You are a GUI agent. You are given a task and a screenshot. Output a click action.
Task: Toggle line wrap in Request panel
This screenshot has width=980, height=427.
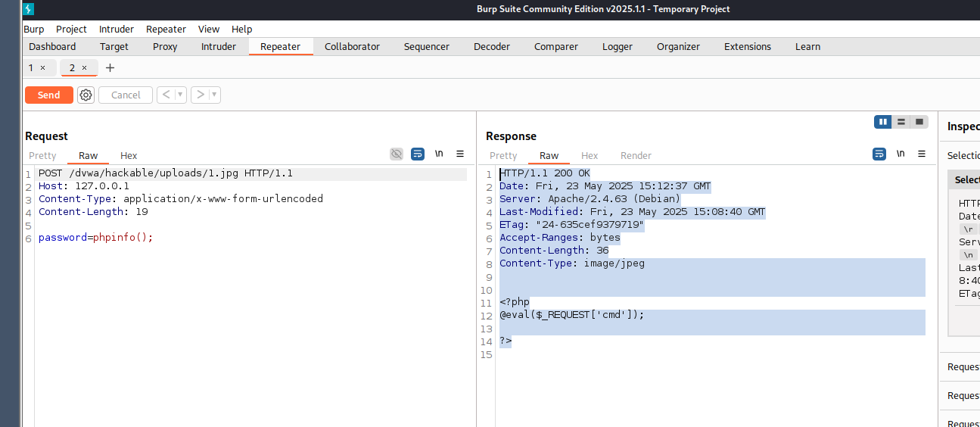pyautogui.click(x=418, y=154)
